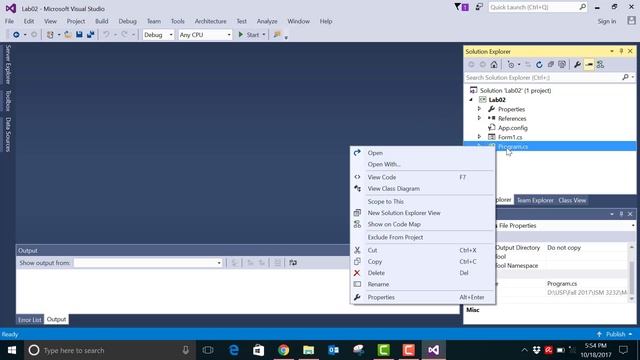Choose View Code in the context menu

point(423,177)
